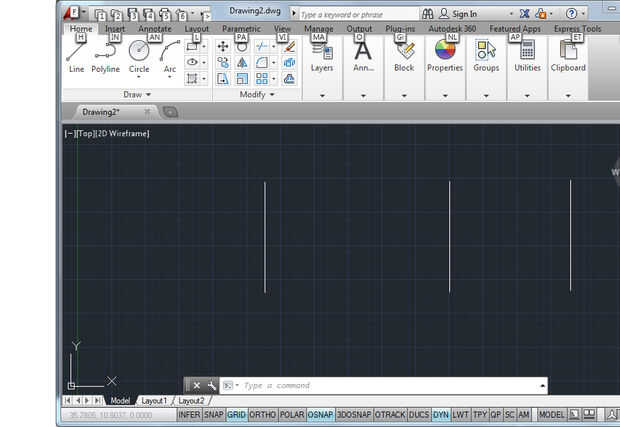Toggle ORTHO mode in status bar

click(x=263, y=415)
